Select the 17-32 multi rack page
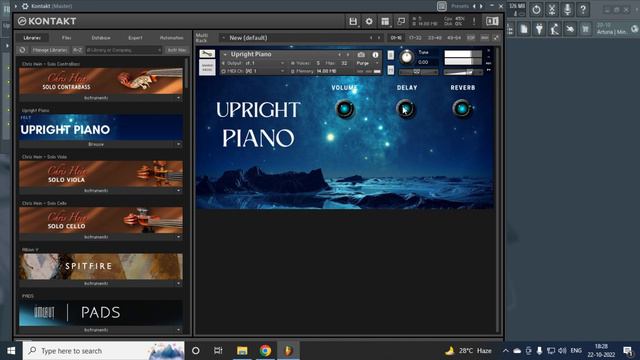This screenshot has width=640, height=360. tap(415, 38)
